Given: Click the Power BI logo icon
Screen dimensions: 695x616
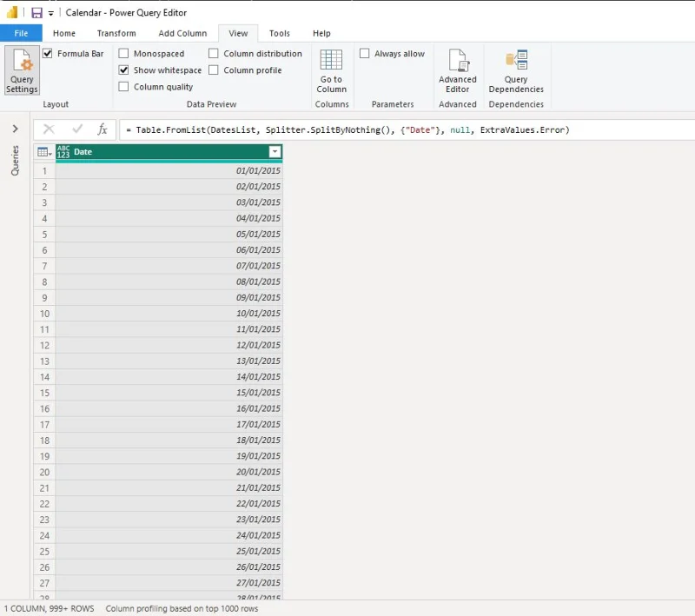Looking at the screenshot, I should pyautogui.click(x=12, y=12).
